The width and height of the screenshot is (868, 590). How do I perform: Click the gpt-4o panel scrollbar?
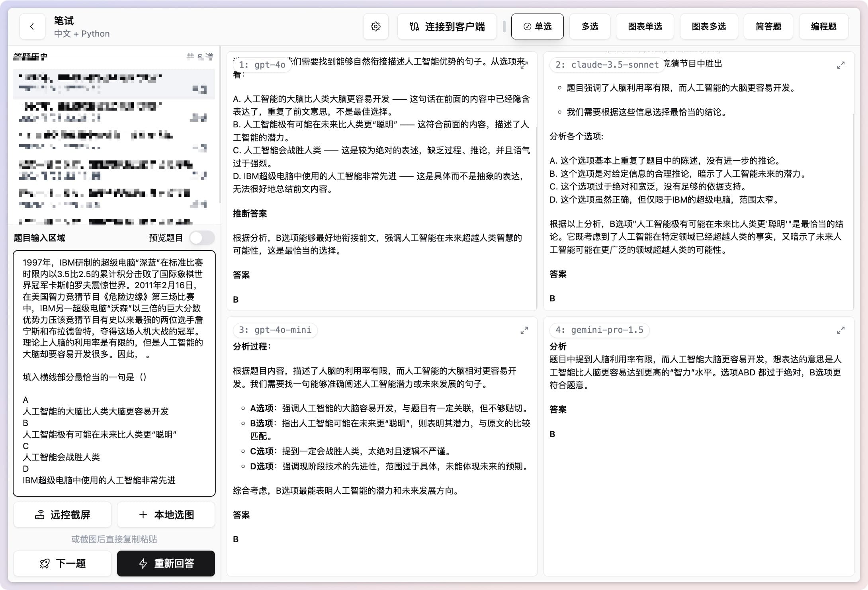pos(536,217)
